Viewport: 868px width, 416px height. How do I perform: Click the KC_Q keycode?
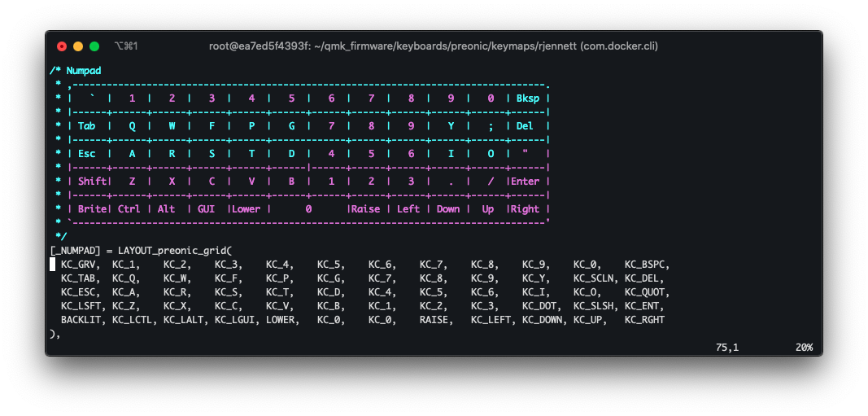pyautogui.click(x=125, y=278)
